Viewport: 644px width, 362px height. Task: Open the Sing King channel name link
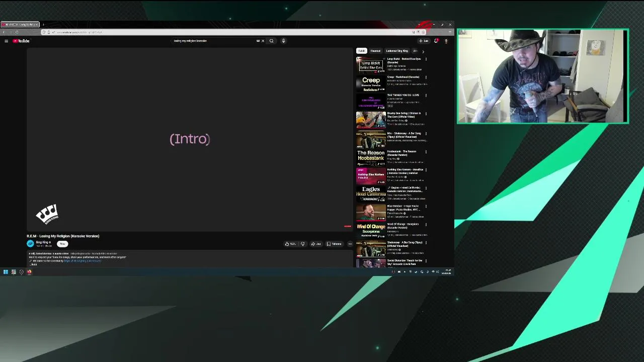coord(43,242)
